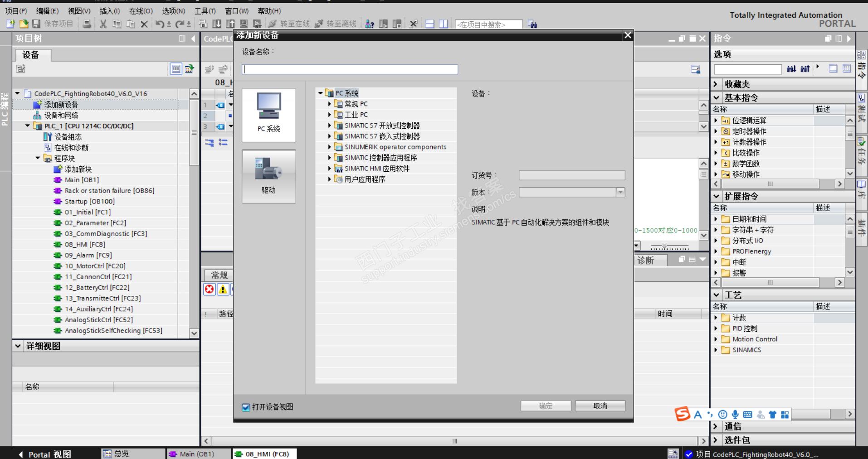Click the warning filter icon in info panel

(x=223, y=289)
